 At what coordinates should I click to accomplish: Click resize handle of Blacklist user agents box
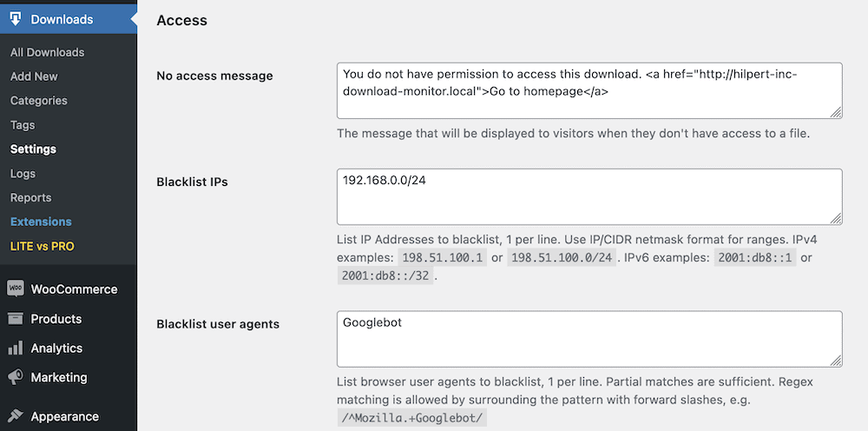(x=836, y=361)
